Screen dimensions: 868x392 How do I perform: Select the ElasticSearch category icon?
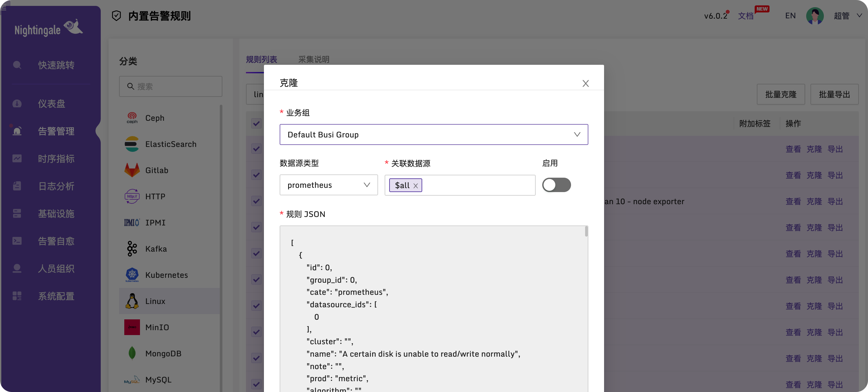click(132, 144)
